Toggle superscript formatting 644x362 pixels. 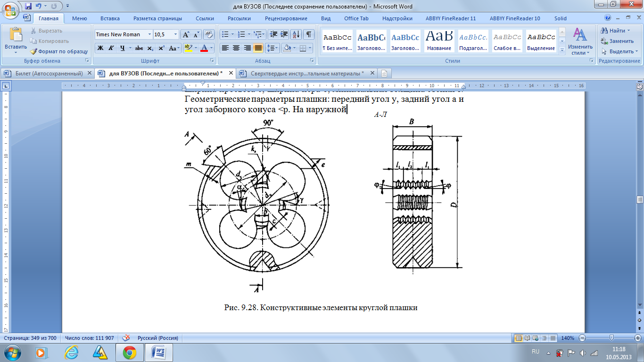pyautogui.click(x=161, y=48)
